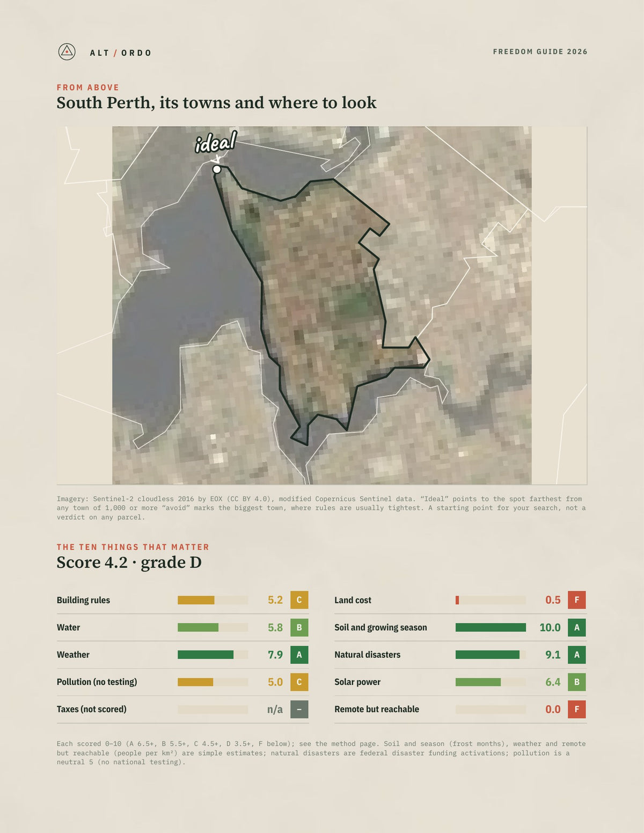This screenshot has width=644, height=833.
Task: Click the FROM ABOVE section label
Action: (88, 87)
